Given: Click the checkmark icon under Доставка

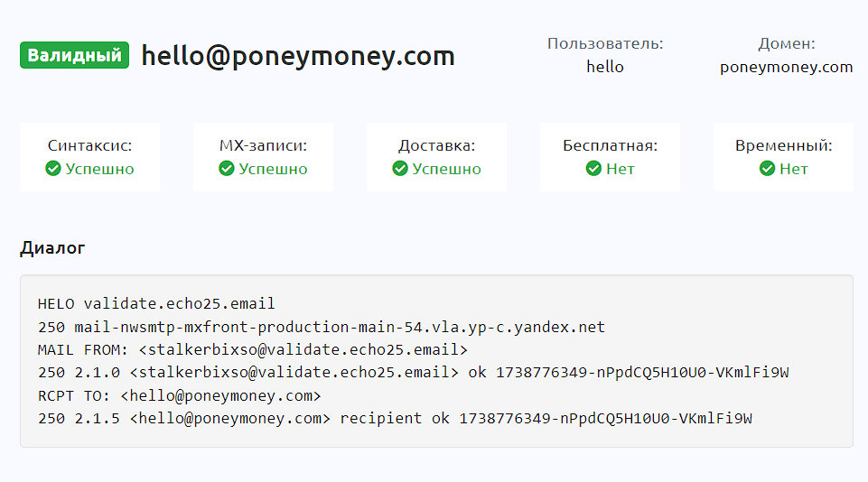Looking at the screenshot, I should click(x=400, y=169).
